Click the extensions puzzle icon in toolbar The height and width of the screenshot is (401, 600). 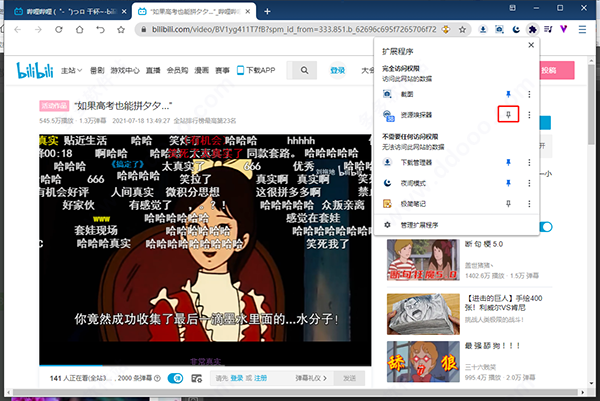point(532,29)
